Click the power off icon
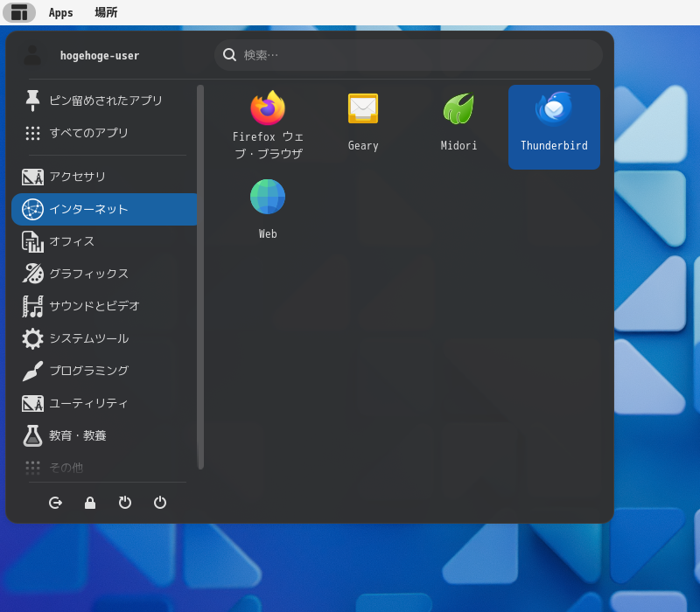 point(160,503)
